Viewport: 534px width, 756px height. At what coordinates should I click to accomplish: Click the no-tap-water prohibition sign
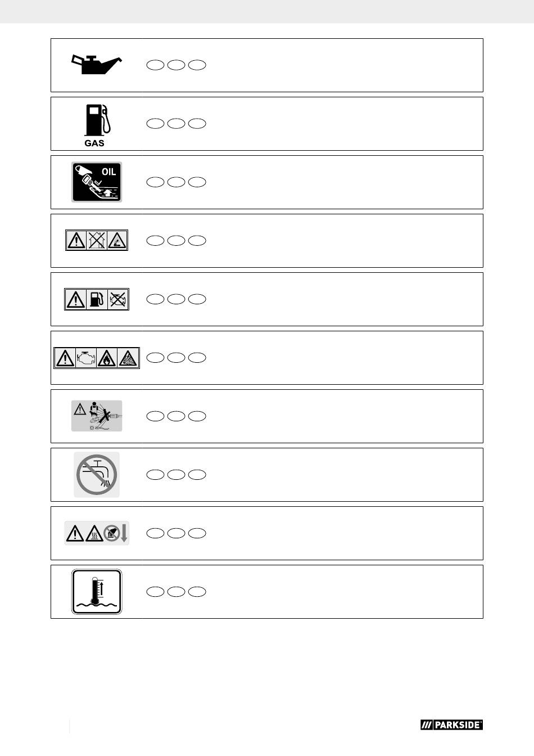(97, 475)
